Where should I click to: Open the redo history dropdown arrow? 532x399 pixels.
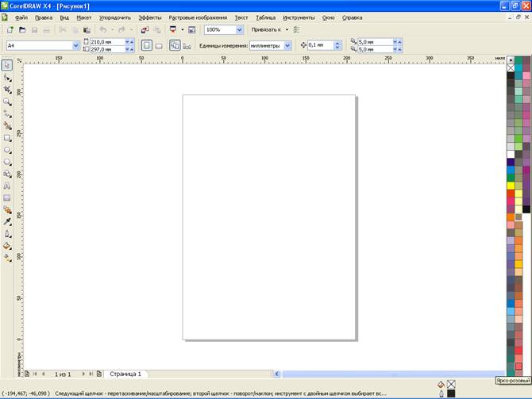[x=131, y=30]
